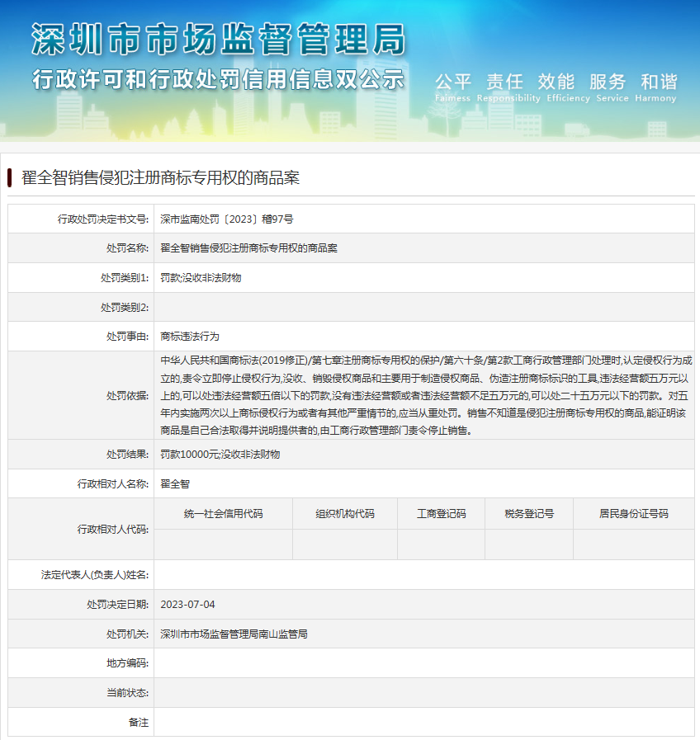Click the 处罚依据 legal basis paragraph
Screen dimensions: 700x740
pyautogui.click(x=426, y=395)
